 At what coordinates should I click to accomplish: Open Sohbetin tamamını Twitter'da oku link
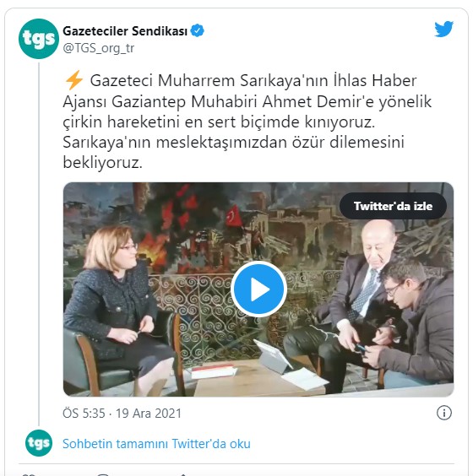(x=156, y=444)
